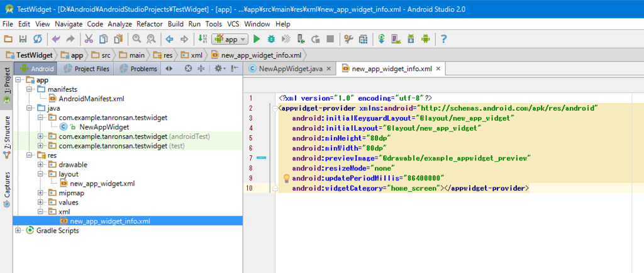
Task: Switch to the Project Files view tab
Action: (86, 69)
